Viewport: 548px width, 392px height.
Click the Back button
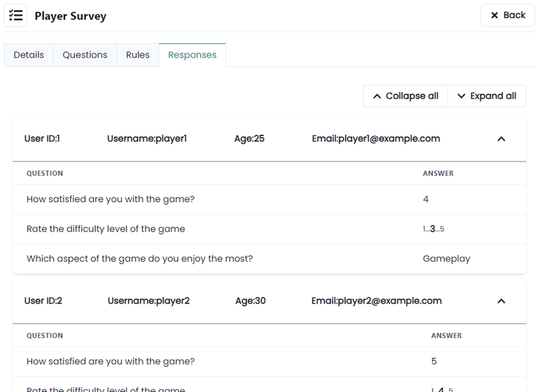507,15
